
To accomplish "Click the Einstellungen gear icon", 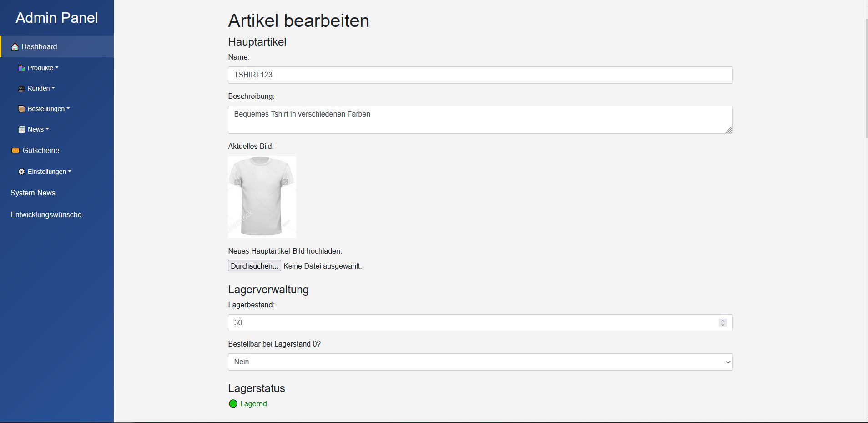I will (21, 172).
